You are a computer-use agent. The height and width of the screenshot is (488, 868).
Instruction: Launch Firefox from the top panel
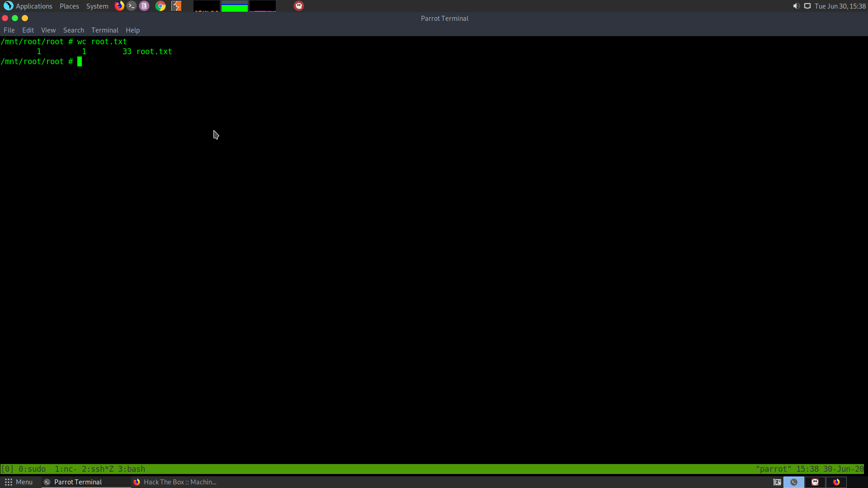click(119, 6)
